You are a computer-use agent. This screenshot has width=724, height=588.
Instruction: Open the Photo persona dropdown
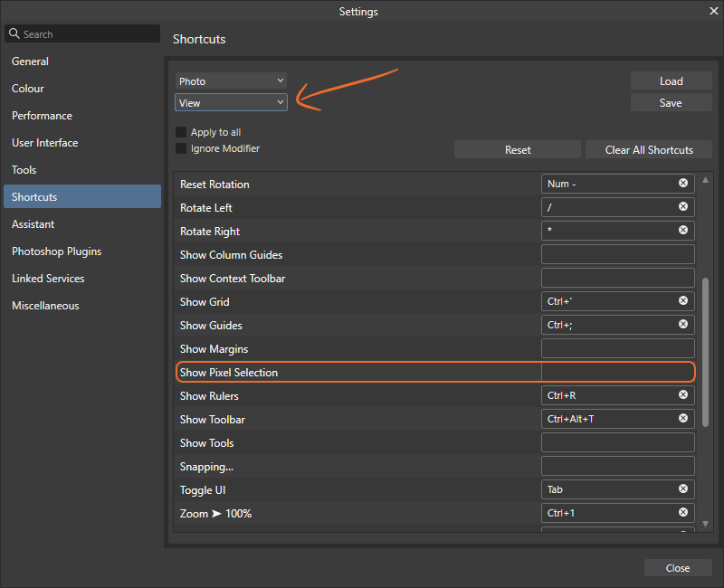click(x=231, y=81)
